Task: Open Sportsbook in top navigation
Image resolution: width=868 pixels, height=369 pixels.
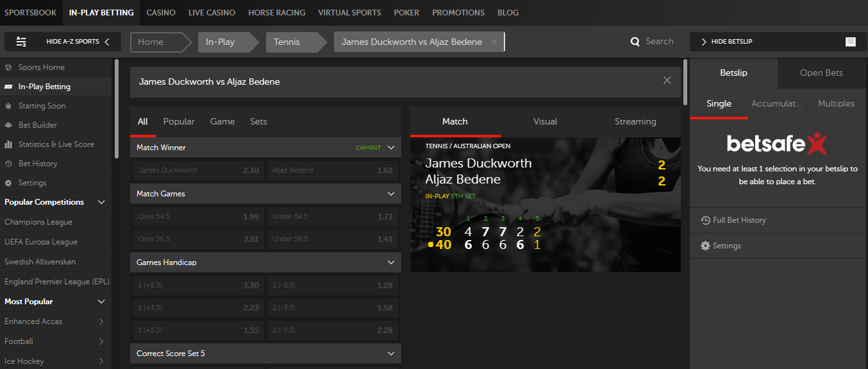Action: [31, 12]
